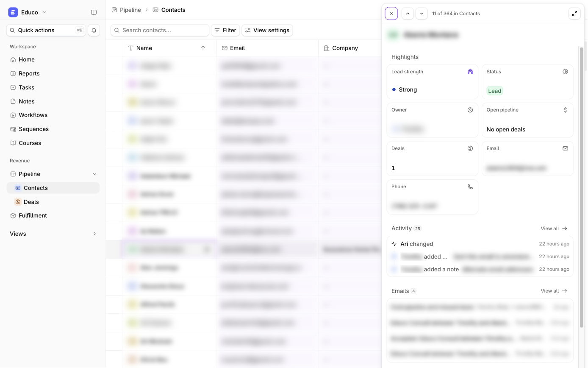Click the detail panel scrollbar

click(x=582, y=187)
